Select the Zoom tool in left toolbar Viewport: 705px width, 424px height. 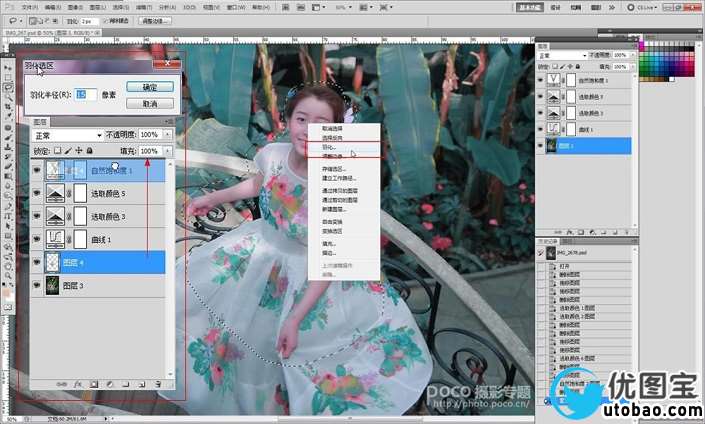(x=8, y=276)
